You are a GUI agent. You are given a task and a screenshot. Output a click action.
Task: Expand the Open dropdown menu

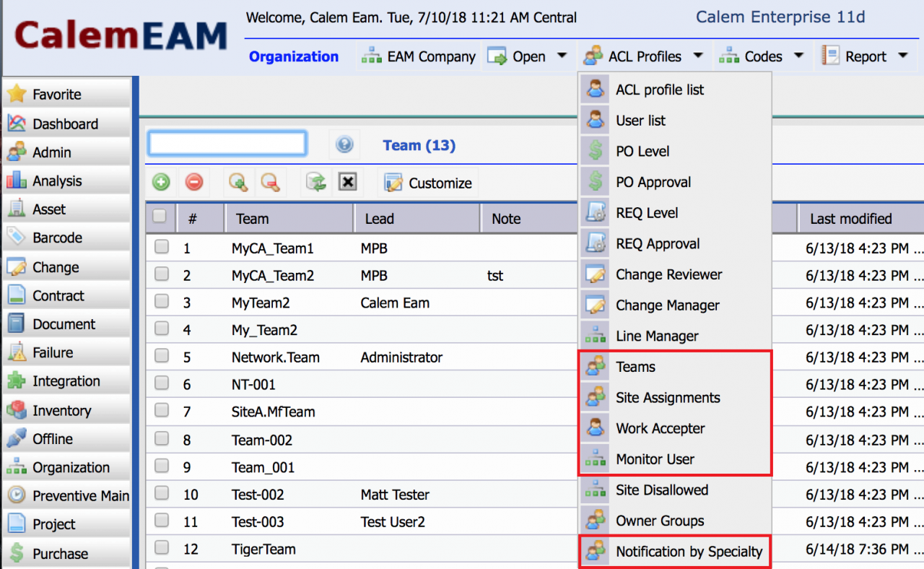(x=528, y=56)
